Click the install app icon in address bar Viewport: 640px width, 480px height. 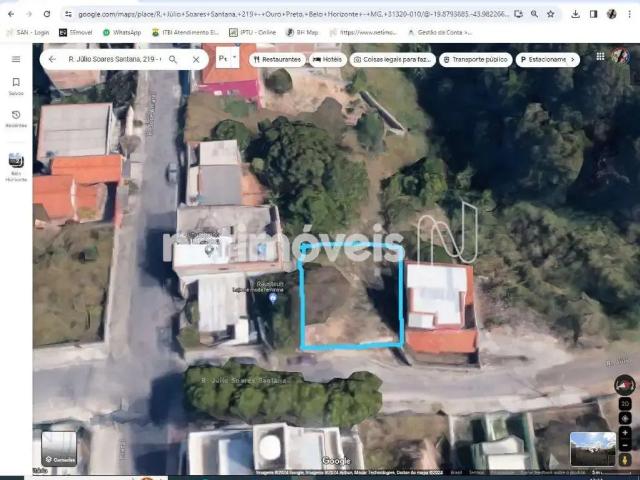point(518,14)
